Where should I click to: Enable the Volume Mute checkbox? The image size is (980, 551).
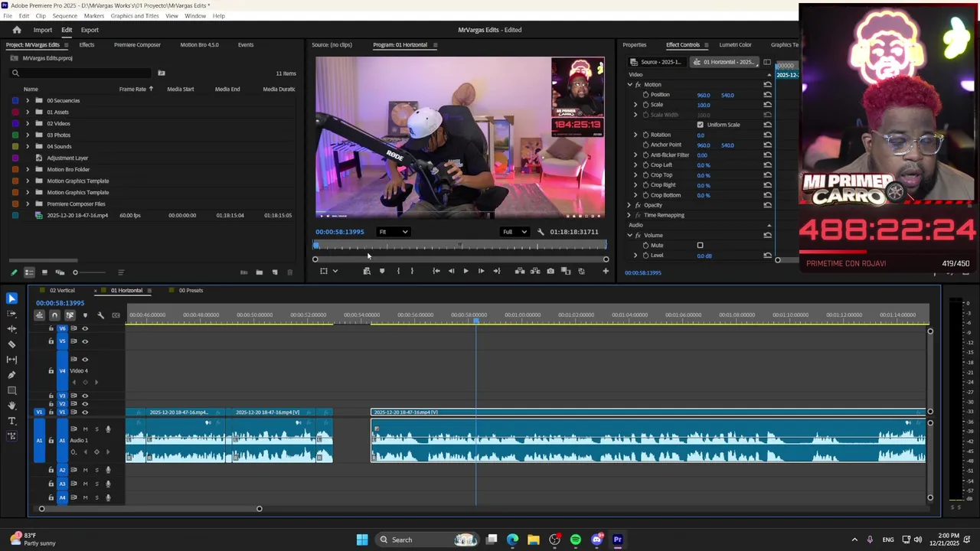coord(700,246)
